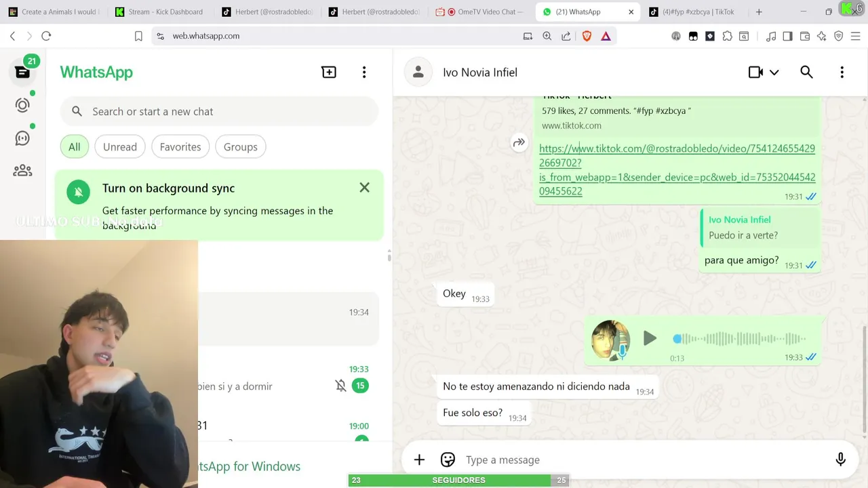This screenshot has height=488, width=868.
Task: Seek within the voice message waveform
Action: click(741, 338)
